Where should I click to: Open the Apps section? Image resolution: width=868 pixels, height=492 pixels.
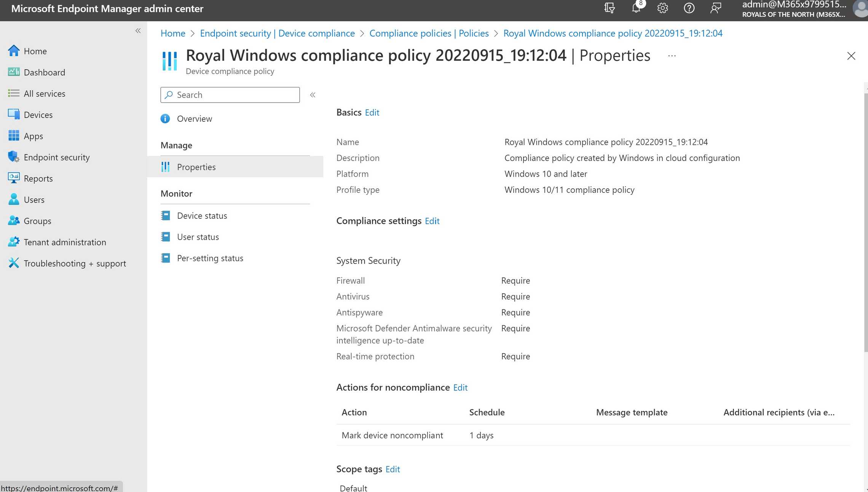tap(33, 136)
